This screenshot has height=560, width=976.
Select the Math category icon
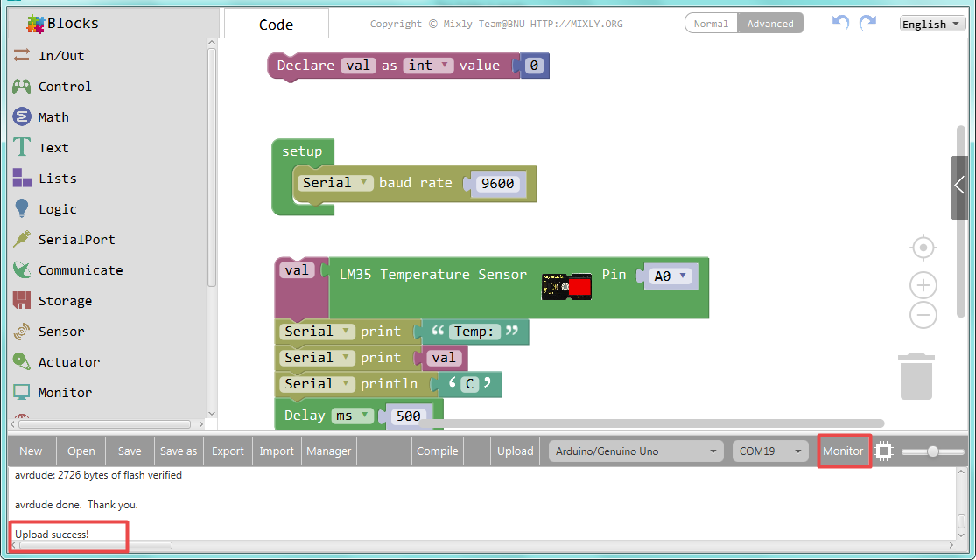pyautogui.click(x=22, y=116)
